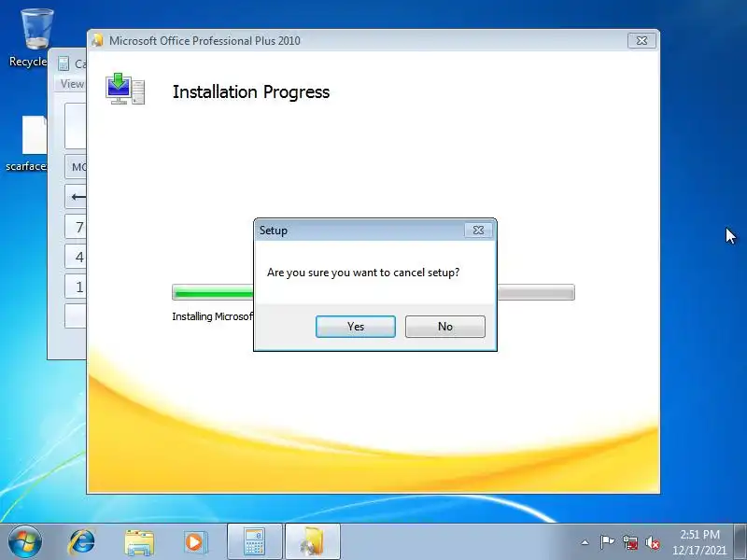Select the scarface file on desktop

29,143
